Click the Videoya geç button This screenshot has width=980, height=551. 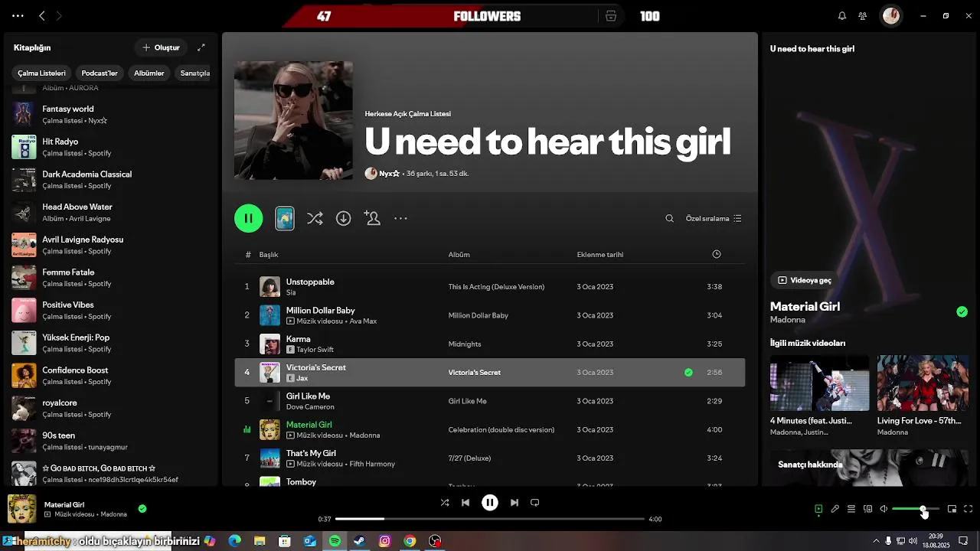click(x=805, y=280)
